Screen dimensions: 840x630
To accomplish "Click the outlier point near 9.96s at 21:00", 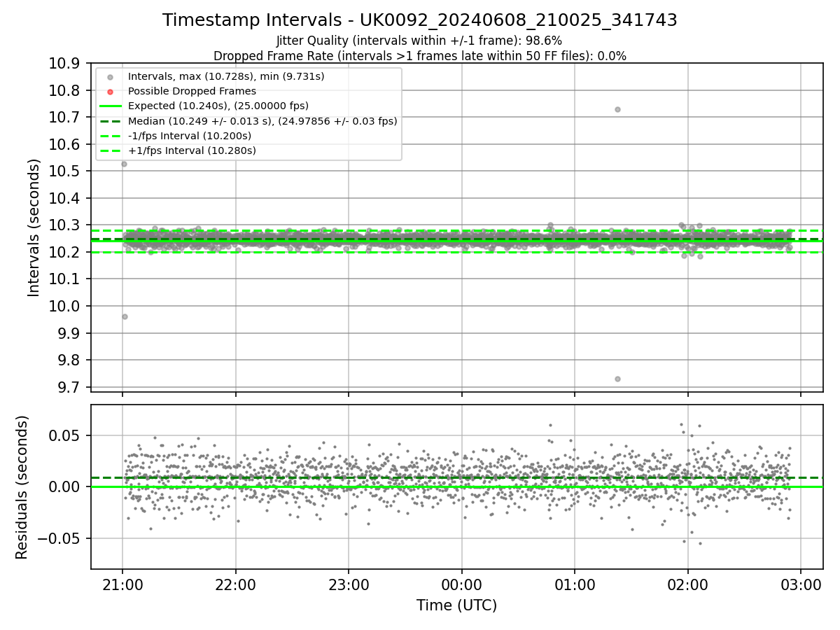I will (125, 316).
